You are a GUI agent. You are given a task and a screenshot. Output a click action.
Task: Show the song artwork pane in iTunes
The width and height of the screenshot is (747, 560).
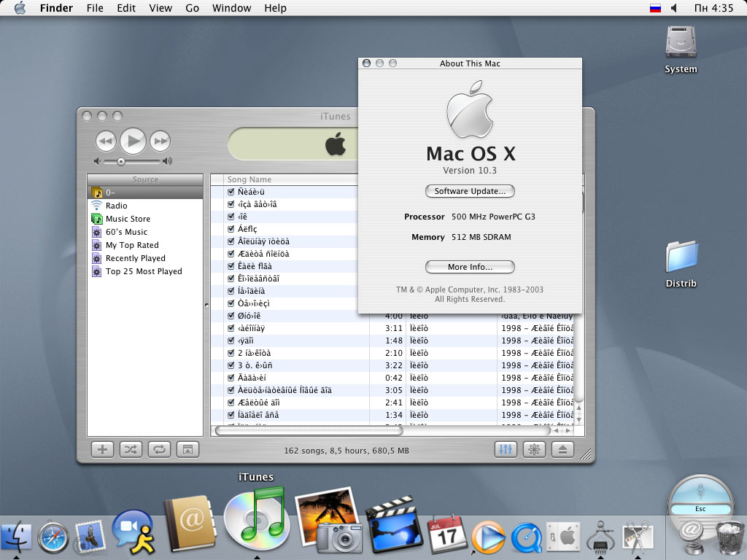(x=187, y=449)
